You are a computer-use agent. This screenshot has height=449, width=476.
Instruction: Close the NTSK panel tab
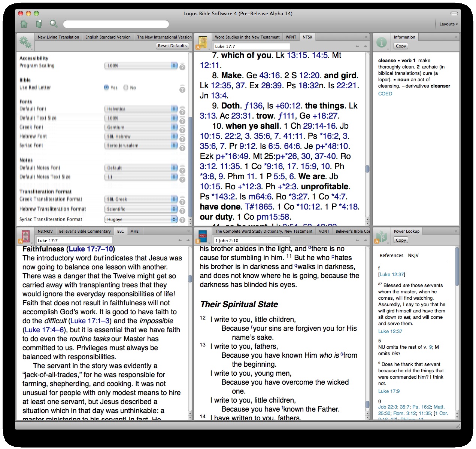(x=366, y=37)
